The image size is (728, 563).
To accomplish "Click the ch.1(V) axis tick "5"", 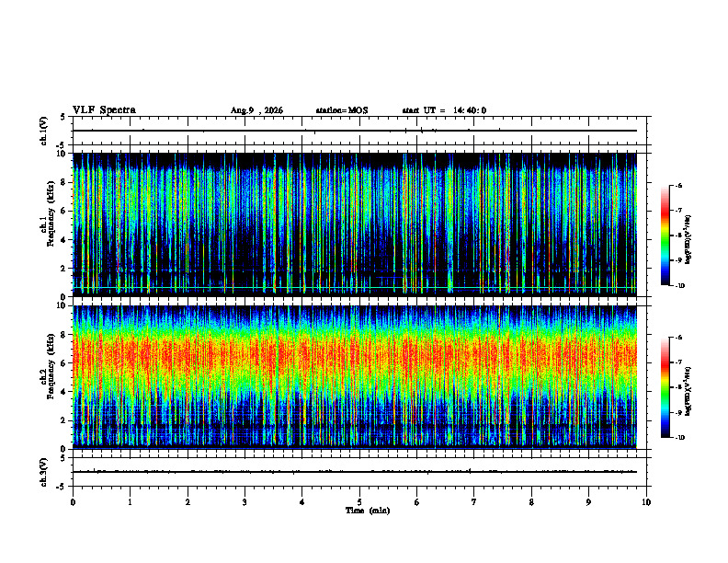I will click(x=63, y=117).
